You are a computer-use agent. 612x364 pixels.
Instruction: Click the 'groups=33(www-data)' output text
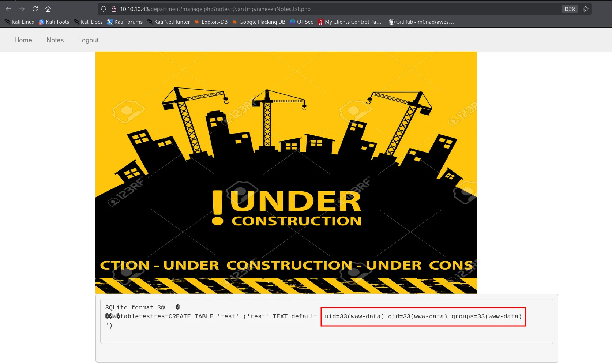pos(487,316)
